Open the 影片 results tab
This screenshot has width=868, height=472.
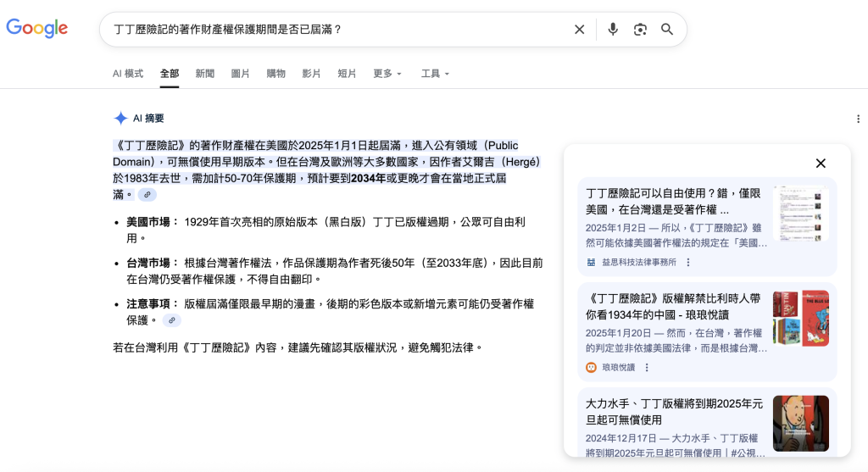[x=311, y=74]
